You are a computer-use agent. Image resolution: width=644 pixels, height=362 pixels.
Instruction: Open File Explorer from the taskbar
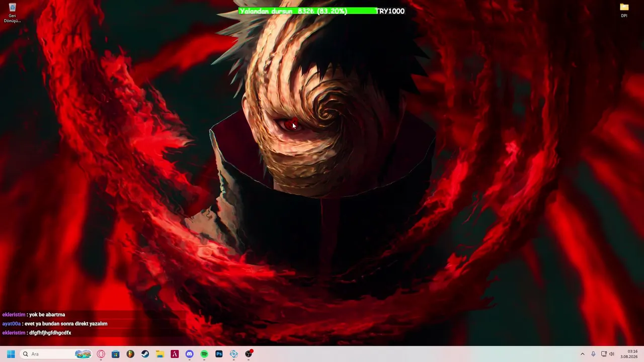pos(160,354)
